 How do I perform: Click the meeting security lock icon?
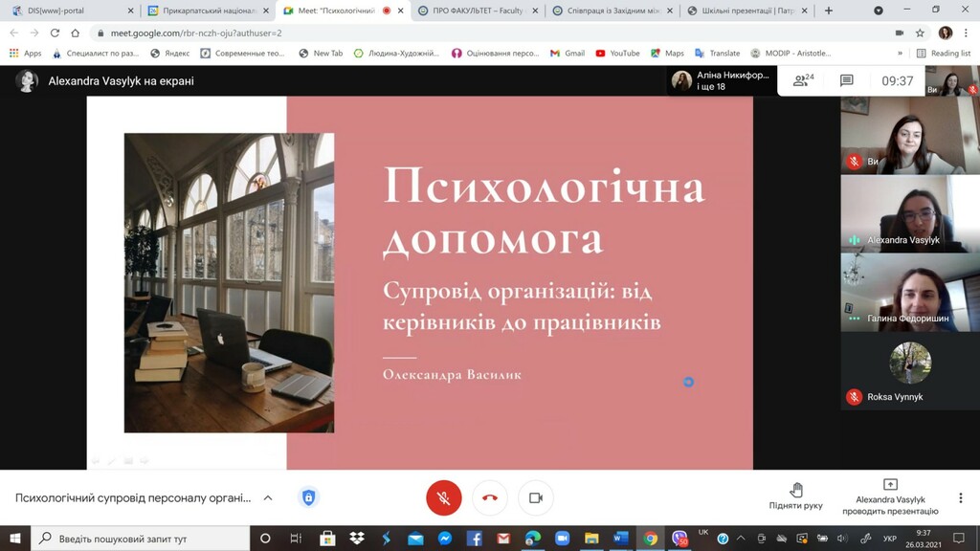[308, 498]
